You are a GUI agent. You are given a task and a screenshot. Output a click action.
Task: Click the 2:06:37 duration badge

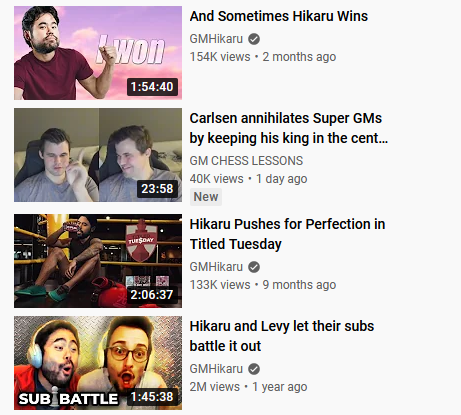coord(152,295)
